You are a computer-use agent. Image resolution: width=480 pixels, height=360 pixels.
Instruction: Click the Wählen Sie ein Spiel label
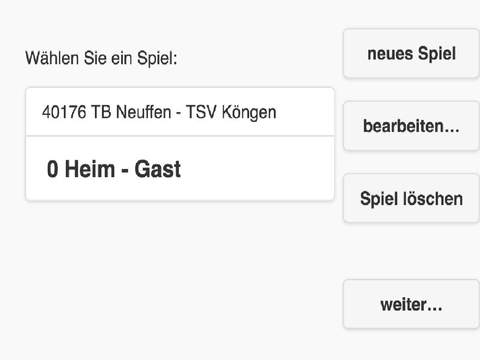pyautogui.click(x=101, y=58)
